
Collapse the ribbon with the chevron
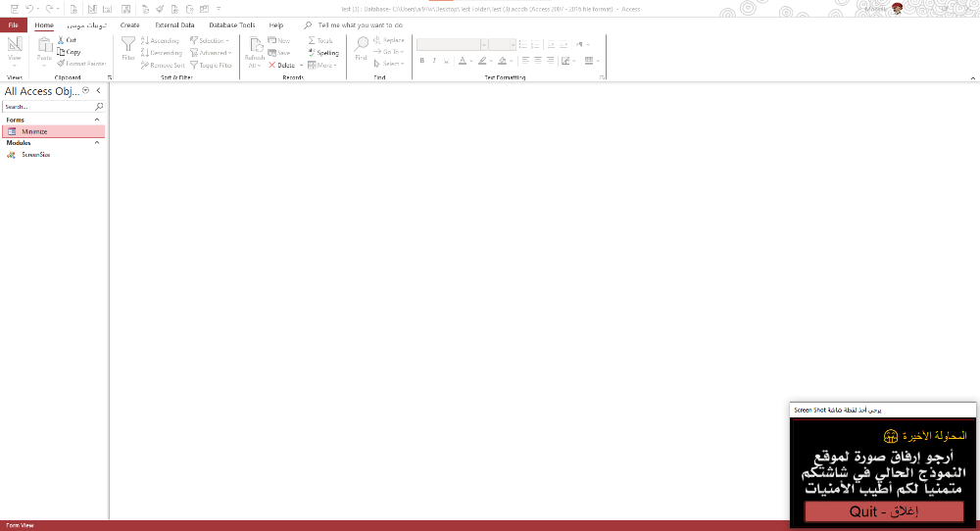coord(972,78)
